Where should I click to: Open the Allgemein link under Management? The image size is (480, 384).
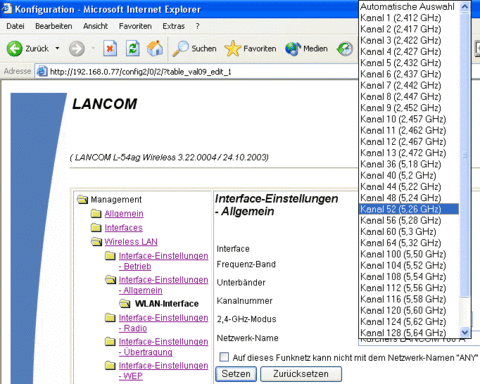point(124,214)
